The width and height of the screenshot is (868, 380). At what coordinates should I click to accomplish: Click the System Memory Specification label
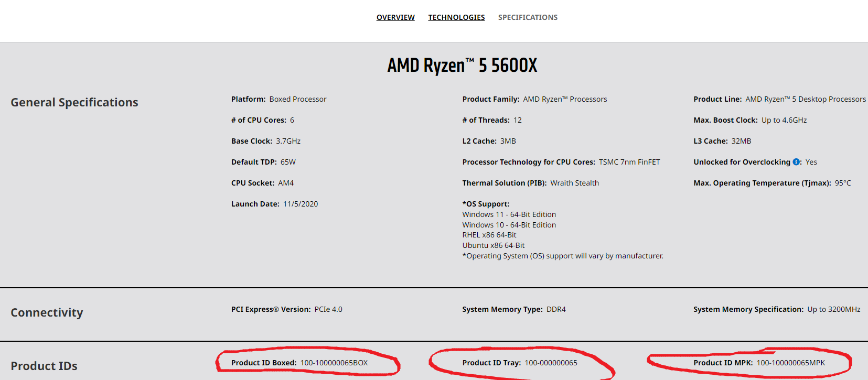pos(748,309)
